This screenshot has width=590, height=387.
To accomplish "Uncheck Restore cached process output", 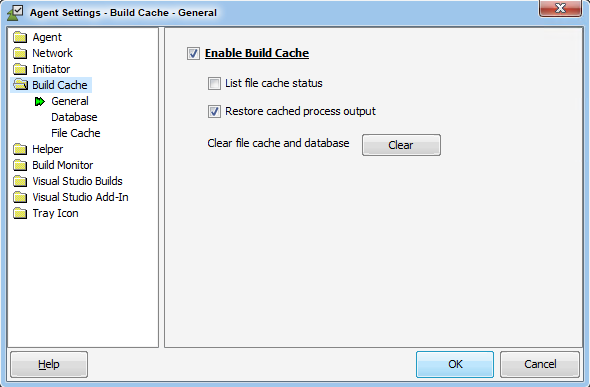I will click(214, 111).
